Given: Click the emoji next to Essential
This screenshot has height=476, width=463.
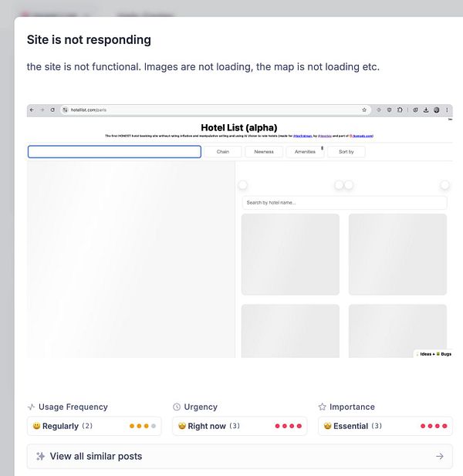Looking at the screenshot, I should (328, 426).
